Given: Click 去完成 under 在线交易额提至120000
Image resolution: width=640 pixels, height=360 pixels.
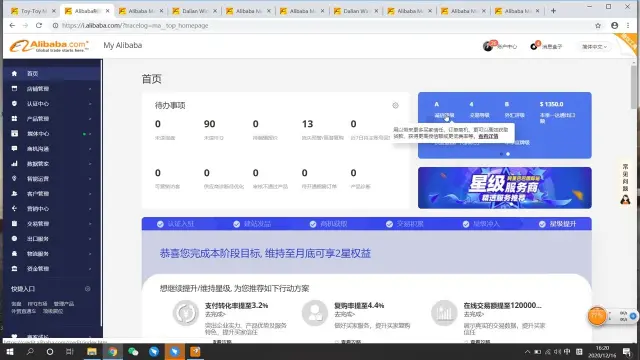Looking at the screenshot, I should [x=474, y=314].
